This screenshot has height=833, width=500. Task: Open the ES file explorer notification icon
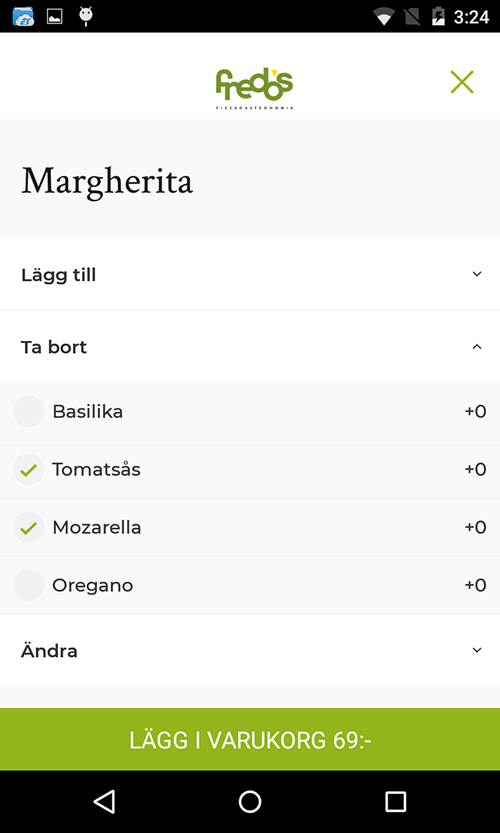coord(23,16)
